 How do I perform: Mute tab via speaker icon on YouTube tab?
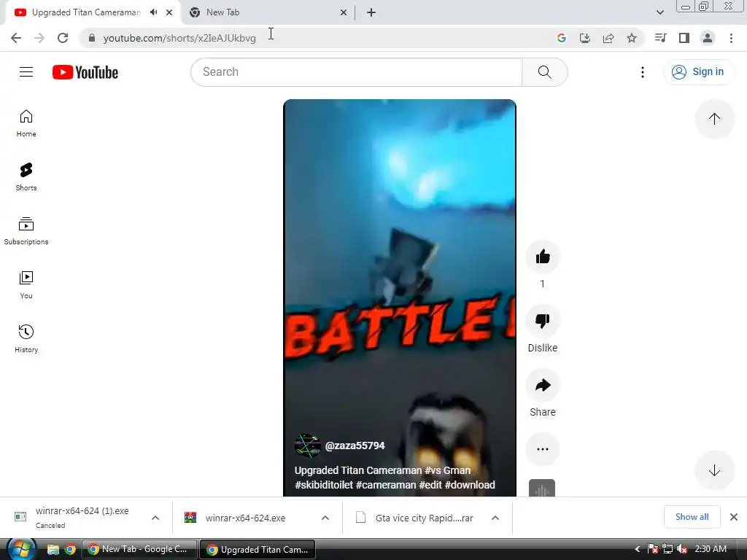coord(153,12)
